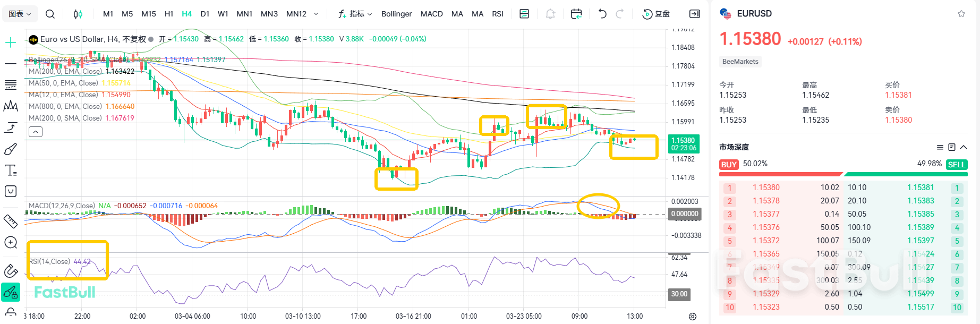Select the RSI(14,Close) legend
980x324 pixels.
click(x=49, y=261)
